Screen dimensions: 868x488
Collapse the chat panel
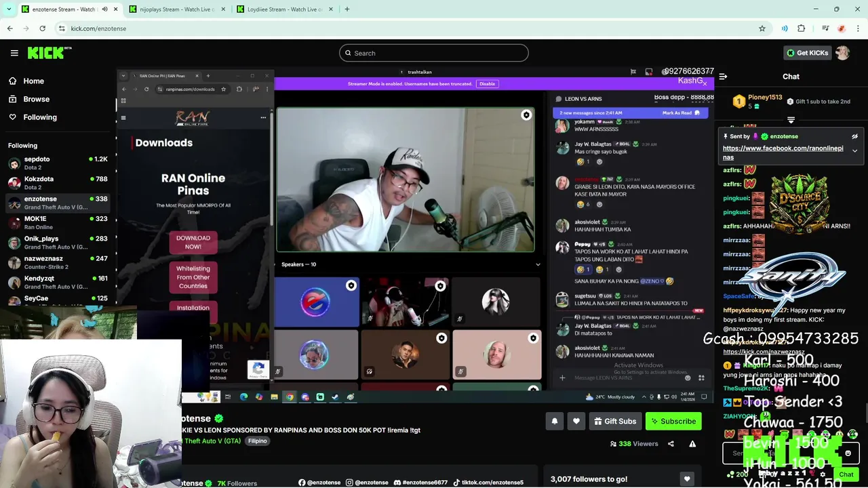click(x=723, y=77)
